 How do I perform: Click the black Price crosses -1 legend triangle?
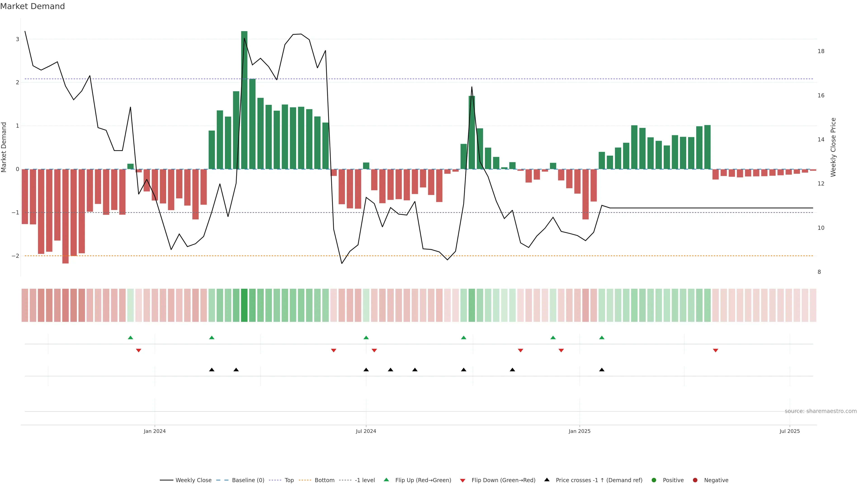tap(547, 480)
